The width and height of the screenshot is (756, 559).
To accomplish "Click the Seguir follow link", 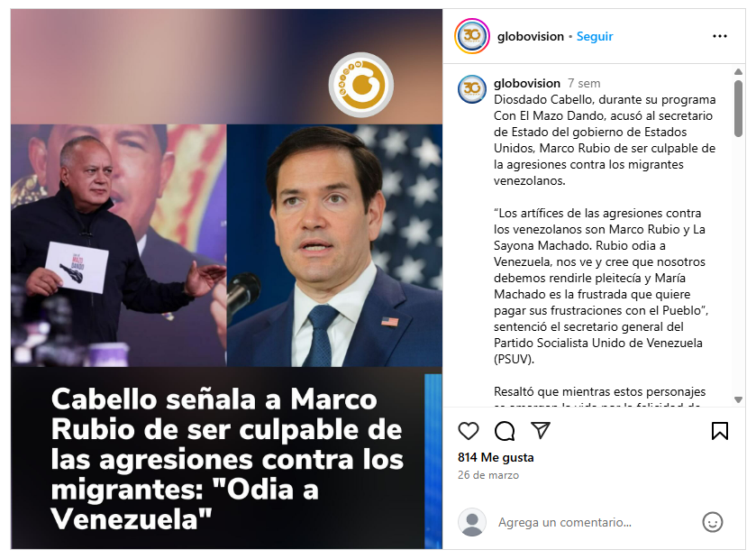I will pyautogui.click(x=595, y=36).
